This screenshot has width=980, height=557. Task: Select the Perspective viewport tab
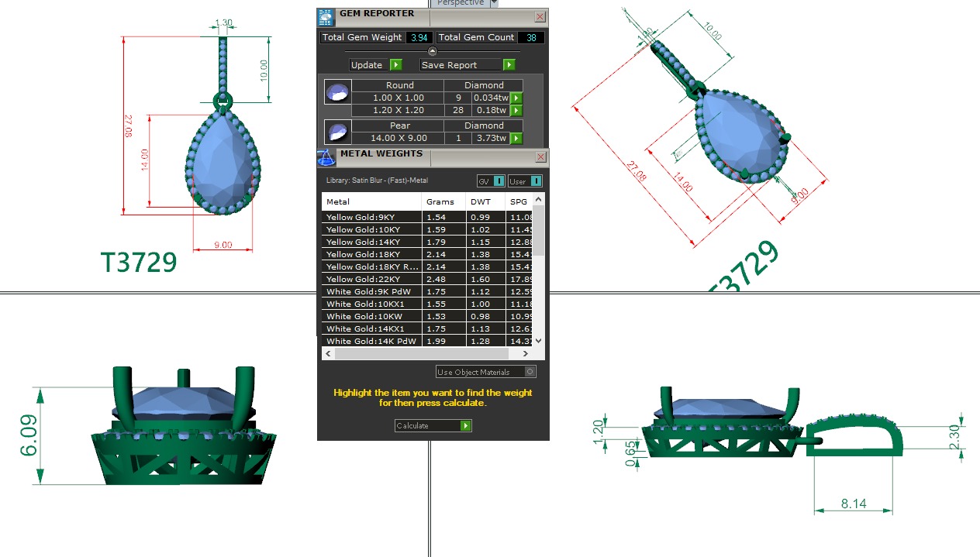point(460,3)
